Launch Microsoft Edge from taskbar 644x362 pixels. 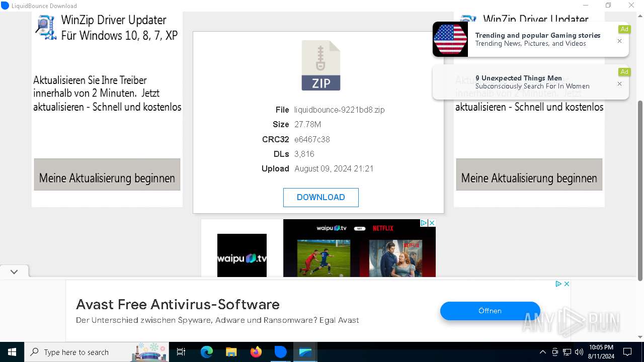[x=207, y=352]
